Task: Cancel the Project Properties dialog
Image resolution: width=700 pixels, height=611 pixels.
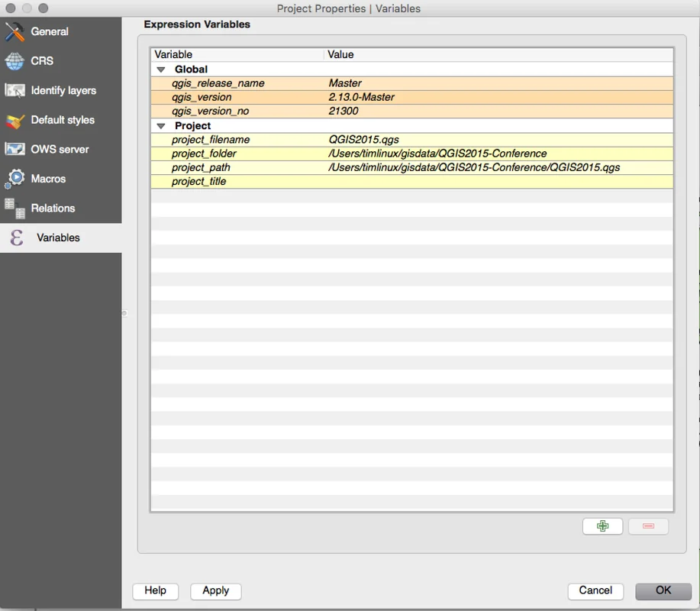Action: pos(595,590)
